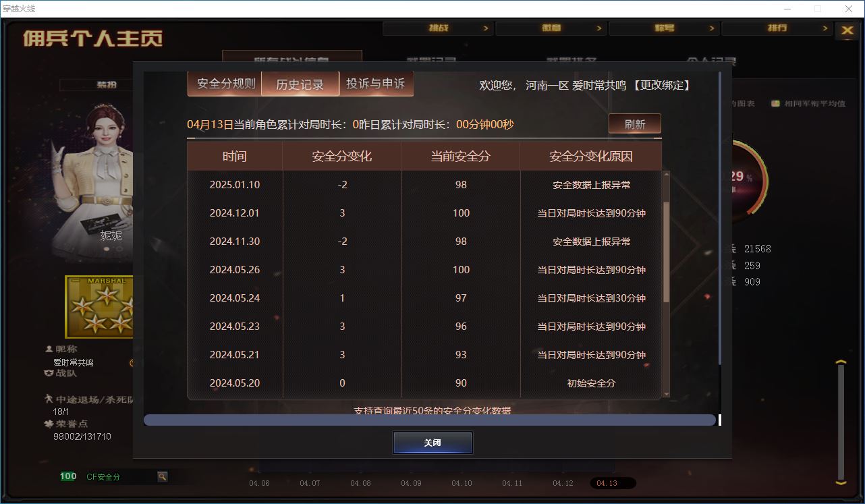
Task: Click the 关闭 button to dismiss dialog
Action: [x=432, y=443]
